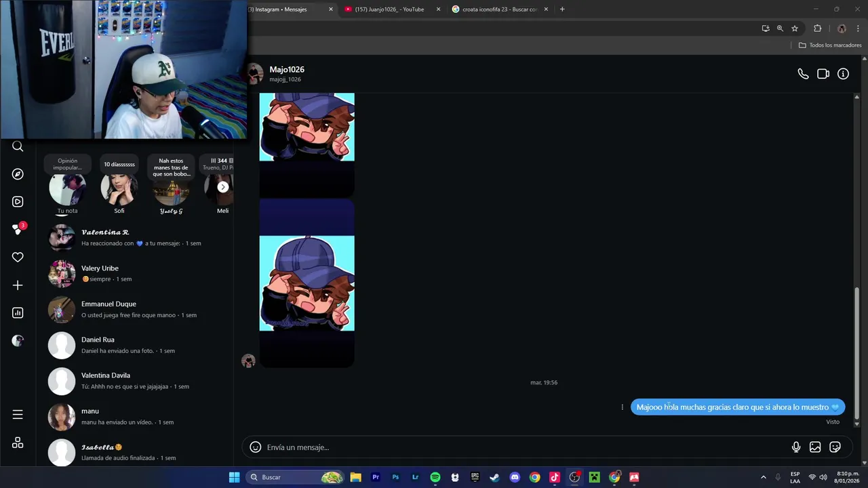Open the taskbar clock and date
This screenshot has width=868, height=488.
pos(848,477)
